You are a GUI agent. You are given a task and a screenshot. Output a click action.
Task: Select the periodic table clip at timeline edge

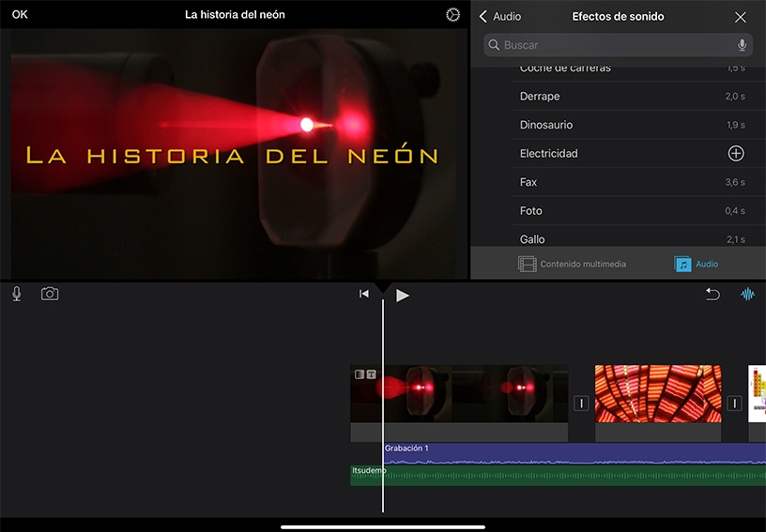tap(758, 393)
